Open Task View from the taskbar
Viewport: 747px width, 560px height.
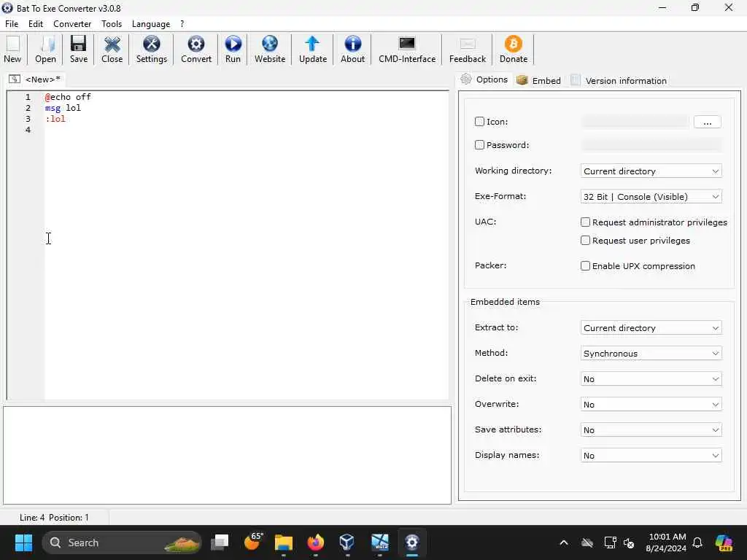(x=220, y=542)
